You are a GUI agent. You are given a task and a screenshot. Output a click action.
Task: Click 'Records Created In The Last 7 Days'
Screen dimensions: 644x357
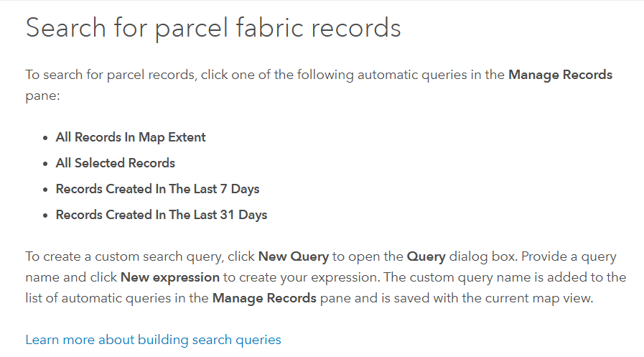pyautogui.click(x=157, y=189)
